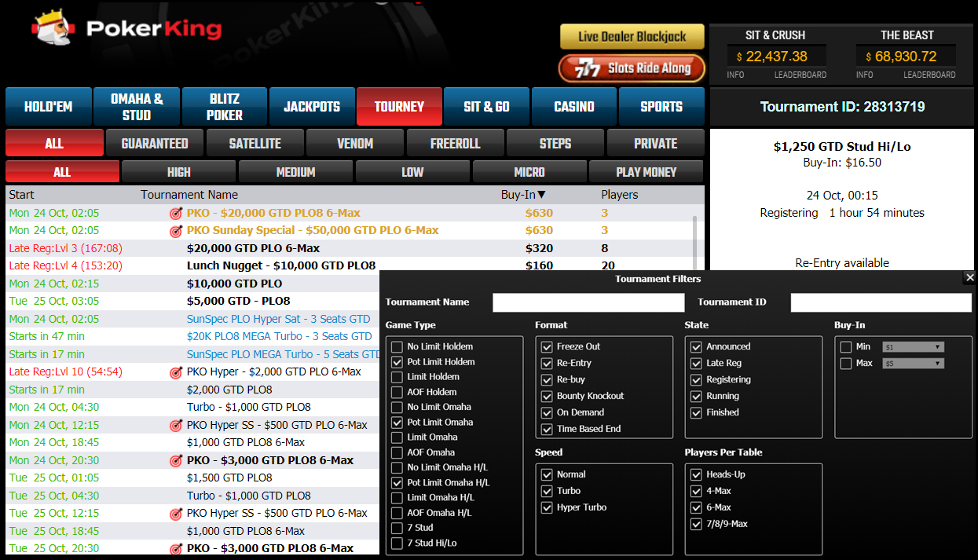This screenshot has height=560, width=978.
Task: Uncheck the Turbo speed filter
Action: (x=546, y=491)
